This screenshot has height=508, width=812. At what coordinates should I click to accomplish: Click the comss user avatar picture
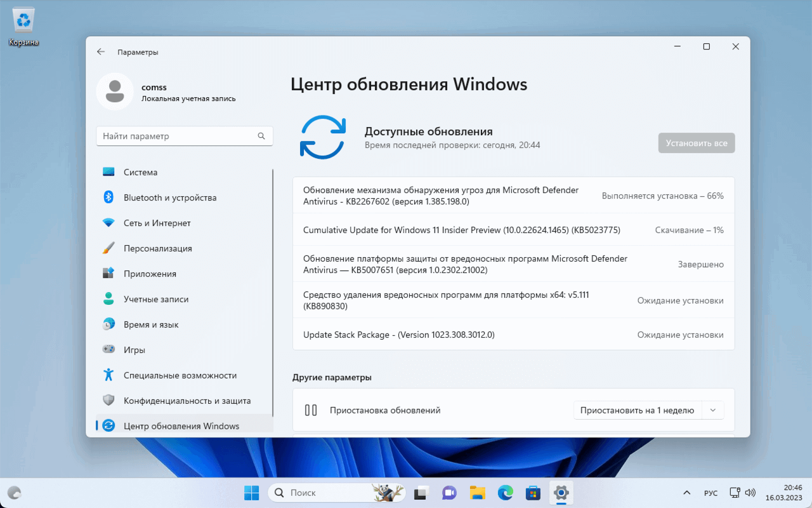coord(115,91)
